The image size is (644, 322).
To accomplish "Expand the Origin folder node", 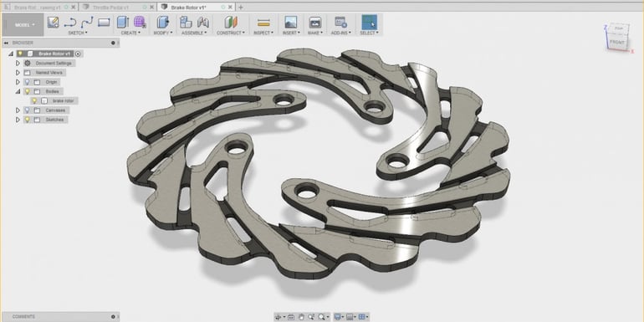I will (x=18, y=82).
